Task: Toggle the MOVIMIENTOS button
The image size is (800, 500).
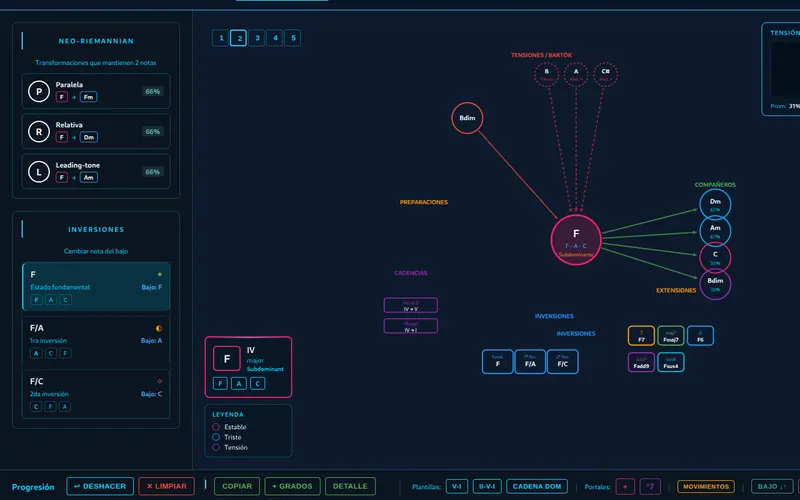Action: 706,487
